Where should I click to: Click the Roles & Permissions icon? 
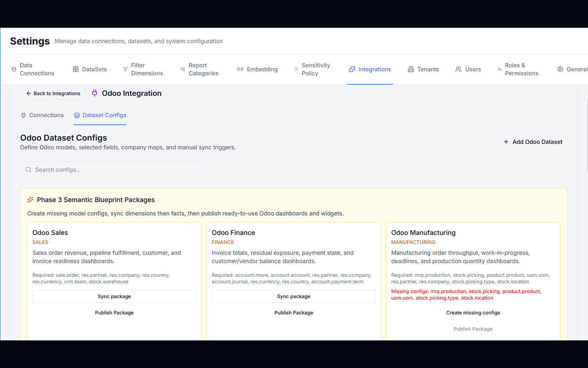499,69
